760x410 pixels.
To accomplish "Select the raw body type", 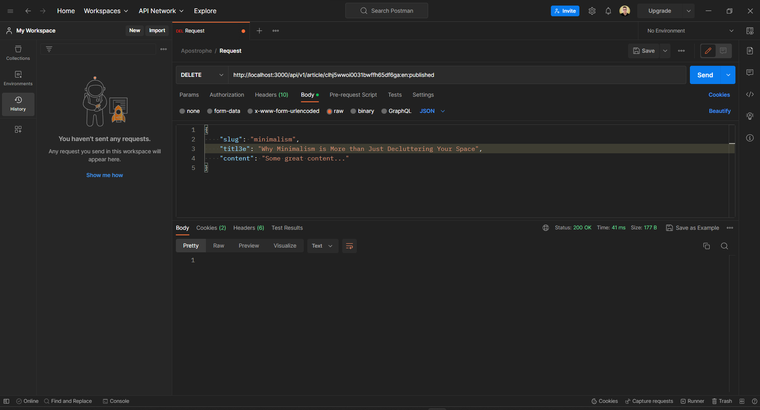I will pos(335,111).
